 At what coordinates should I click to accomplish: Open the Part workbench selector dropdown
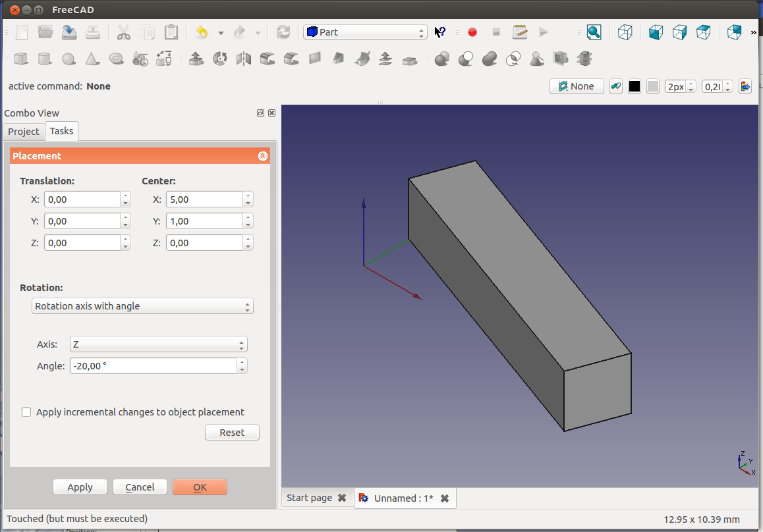point(365,32)
